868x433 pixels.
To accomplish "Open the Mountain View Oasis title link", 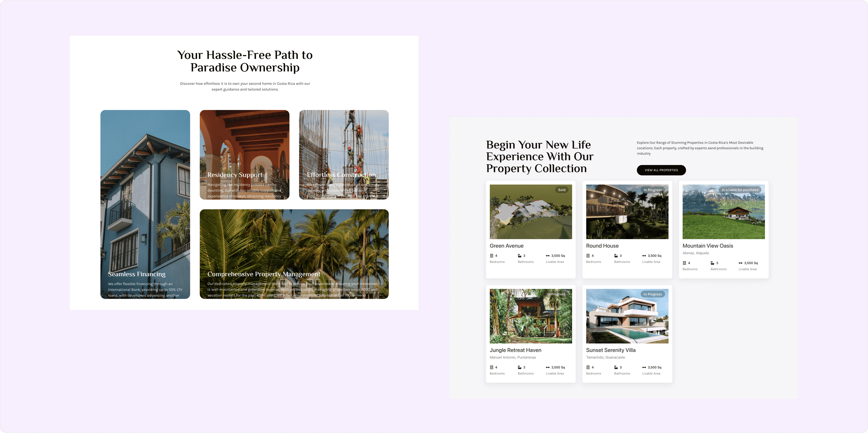I will [x=708, y=246].
